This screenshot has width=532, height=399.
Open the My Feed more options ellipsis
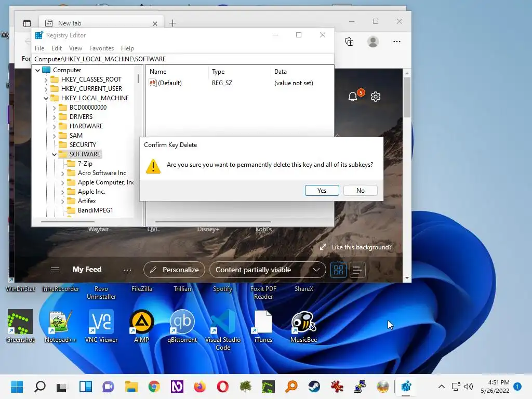127,270
